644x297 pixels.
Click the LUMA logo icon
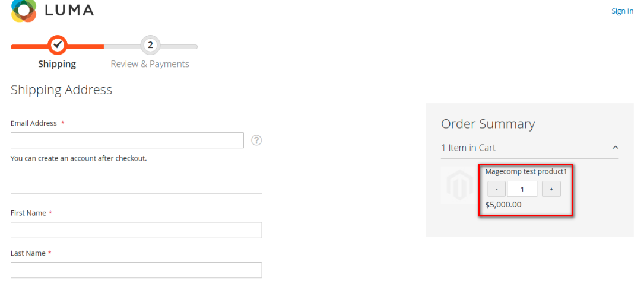point(24,10)
